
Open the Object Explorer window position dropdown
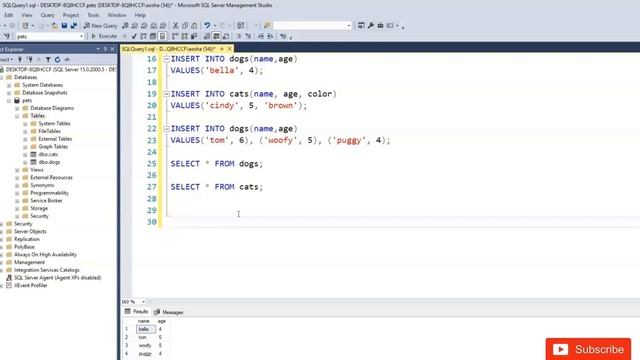click(x=98, y=49)
